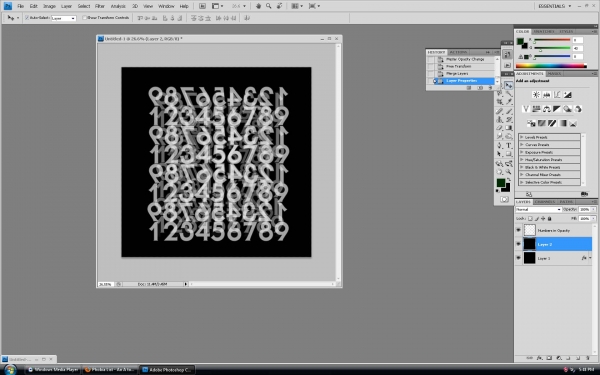
Task: Enable Show Transform Controls checkbox
Action: pos(85,18)
